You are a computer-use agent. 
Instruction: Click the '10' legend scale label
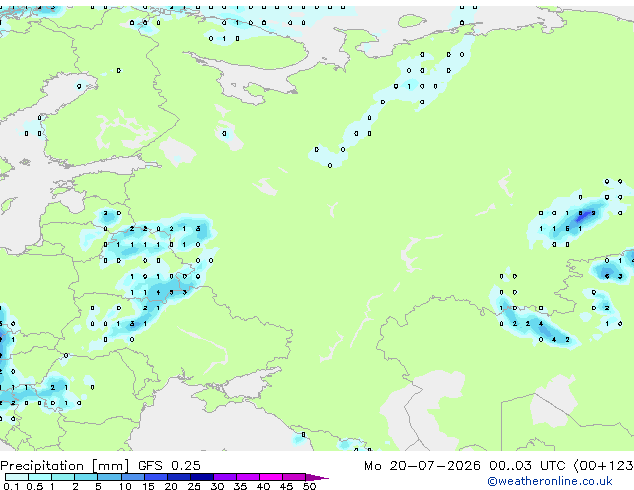coord(125,486)
